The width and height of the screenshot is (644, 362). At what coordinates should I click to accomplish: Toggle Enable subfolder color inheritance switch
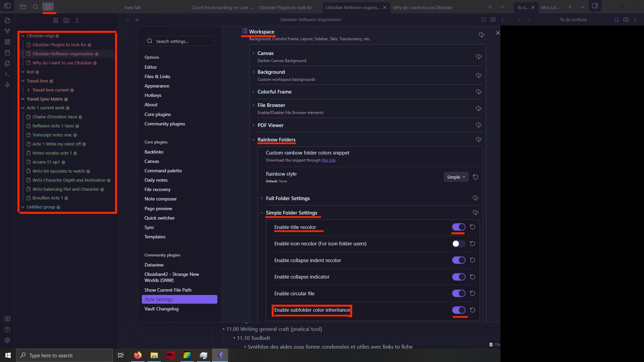(459, 310)
